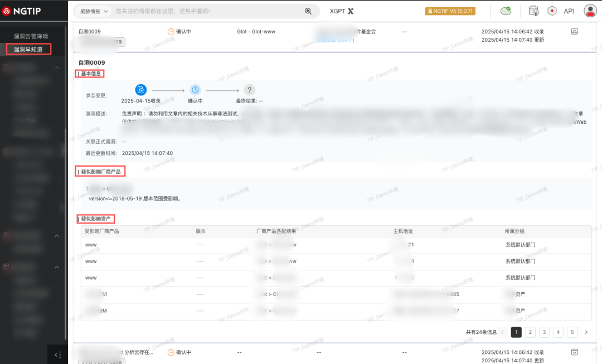Click the next page arrow

point(586,332)
